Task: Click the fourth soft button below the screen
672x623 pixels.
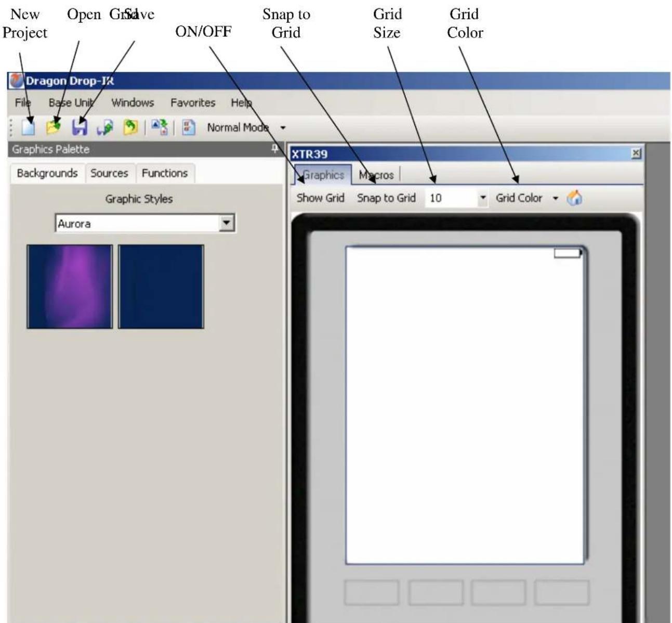Action: (562, 593)
